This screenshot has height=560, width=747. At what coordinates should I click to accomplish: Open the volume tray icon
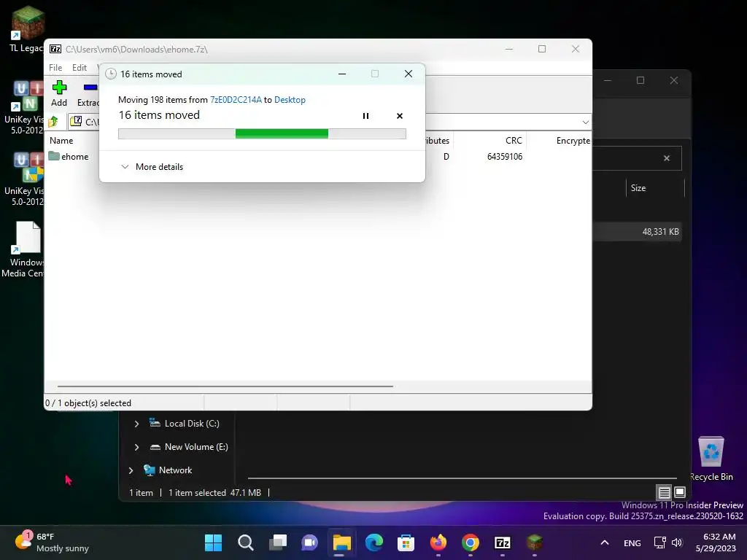point(677,542)
